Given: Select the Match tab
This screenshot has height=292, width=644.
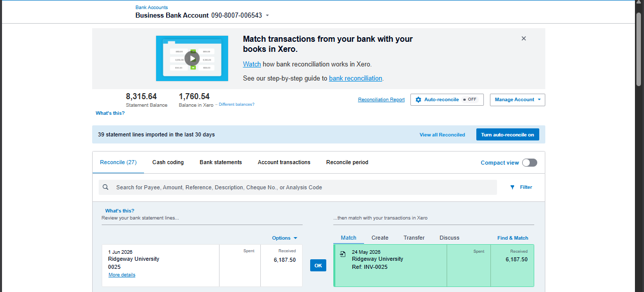Looking at the screenshot, I should coord(348,238).
